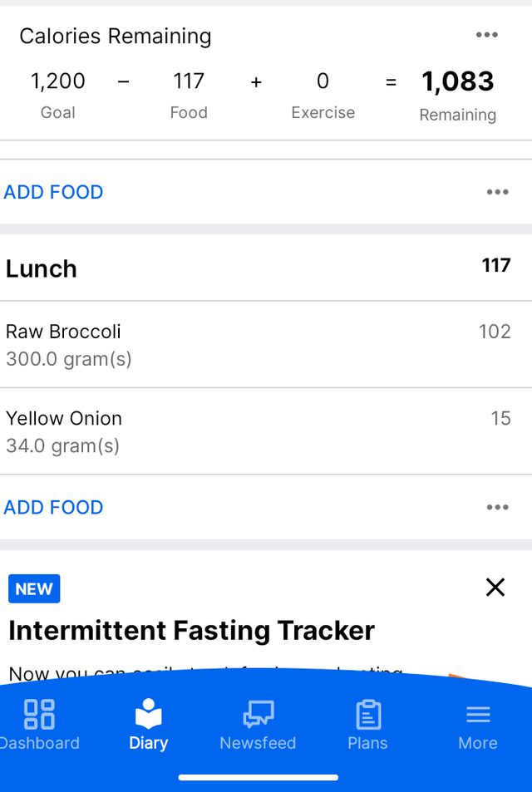The height and width of the screenshot is (792, 532).
Task: Select the Lunch meal header
Action: click(266, 268)
